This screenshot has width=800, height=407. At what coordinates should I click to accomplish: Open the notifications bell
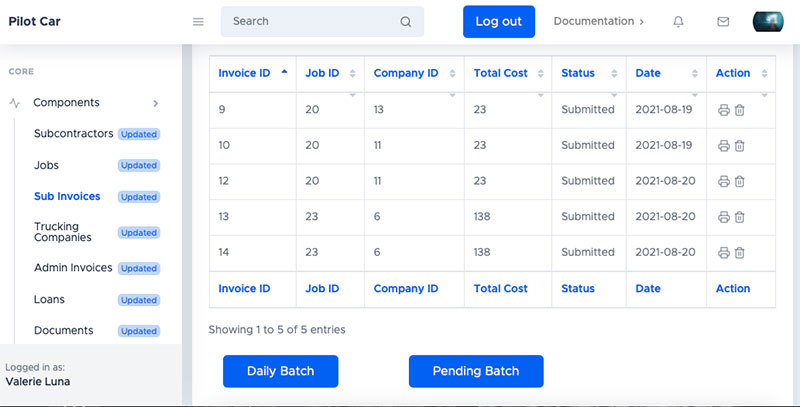679,22
